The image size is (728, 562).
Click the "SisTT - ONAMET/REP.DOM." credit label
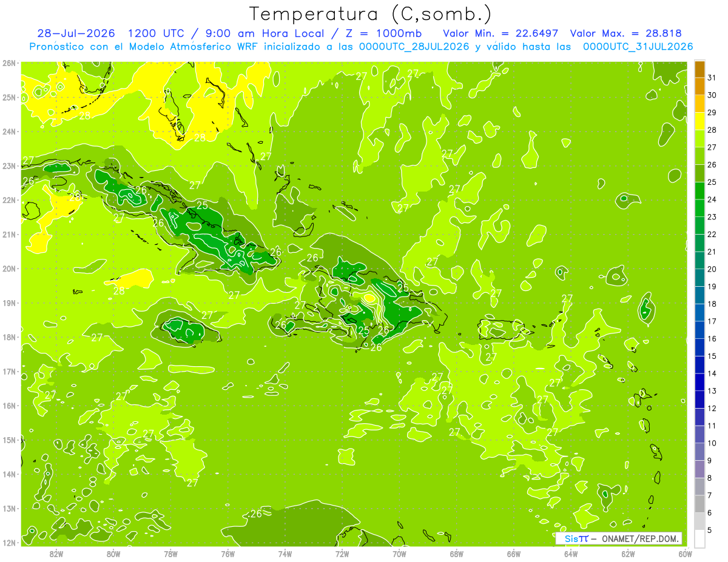tap(619, 538)
